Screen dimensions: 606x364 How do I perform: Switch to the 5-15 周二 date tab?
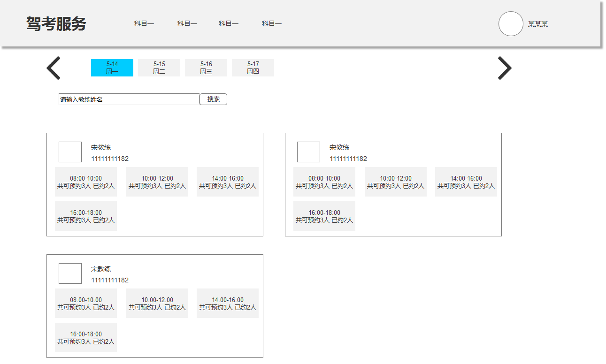(x=159, y=68)
